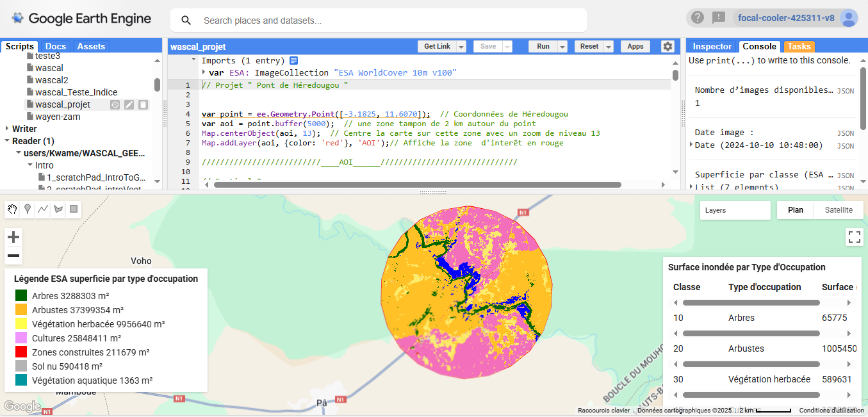
Task: Click the Reset button
Action: (589, 47)
